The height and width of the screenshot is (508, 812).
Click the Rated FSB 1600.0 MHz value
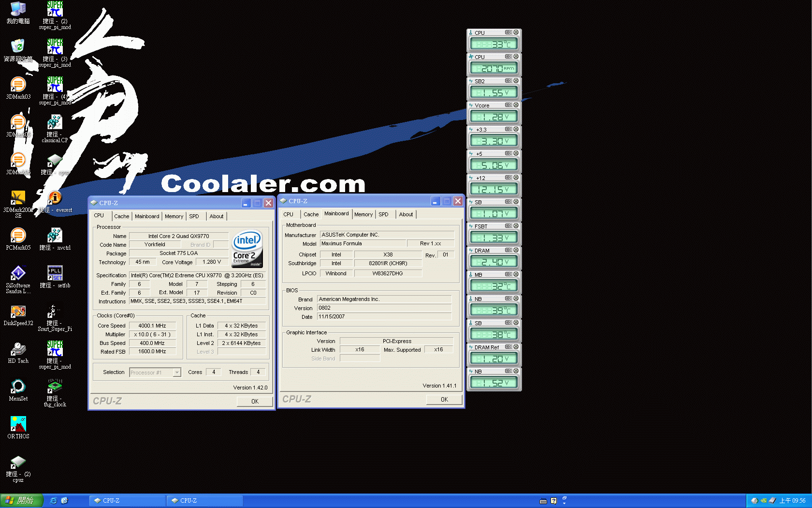click(x=152, y=352)
